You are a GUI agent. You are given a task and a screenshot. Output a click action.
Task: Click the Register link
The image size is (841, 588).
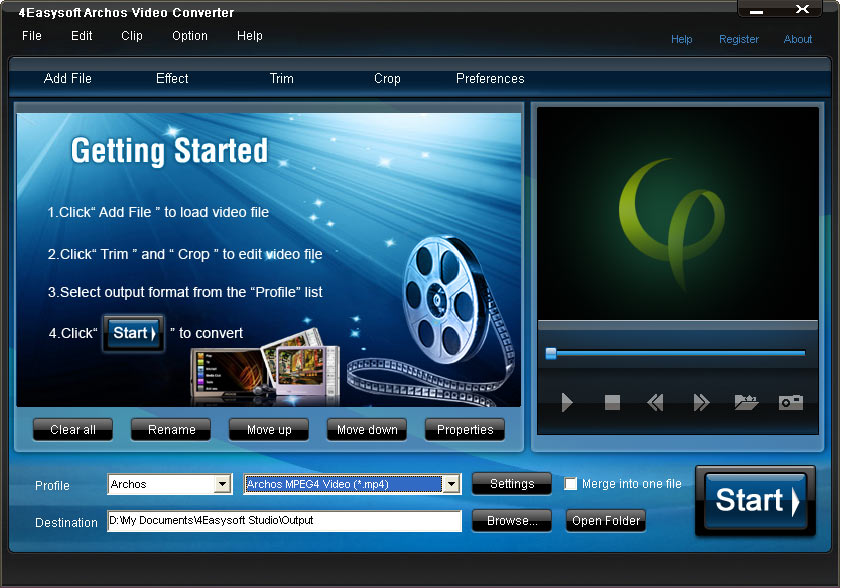pyautogui.click(x=739, y=39)
